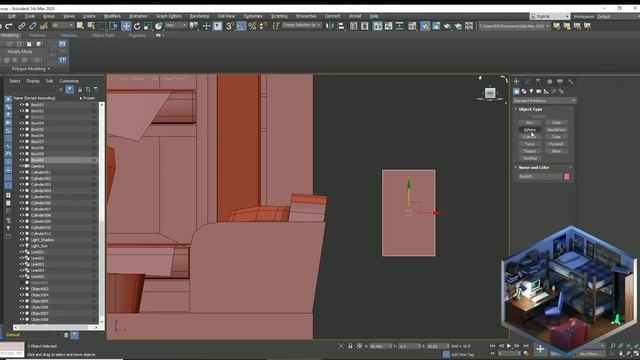This screenshot has height=360, width=640.
Task: Open the Create Selection Set dropdown
Action: pos(302,25)
